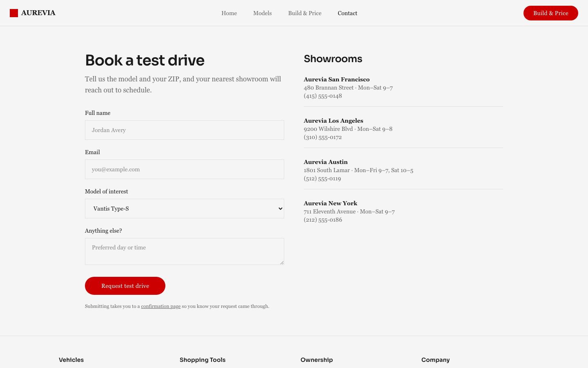Image resolution: width=588 pixels, height=368 pixels.
Task: Grab the textarea resize handle corner
Action: click(282, 263)
